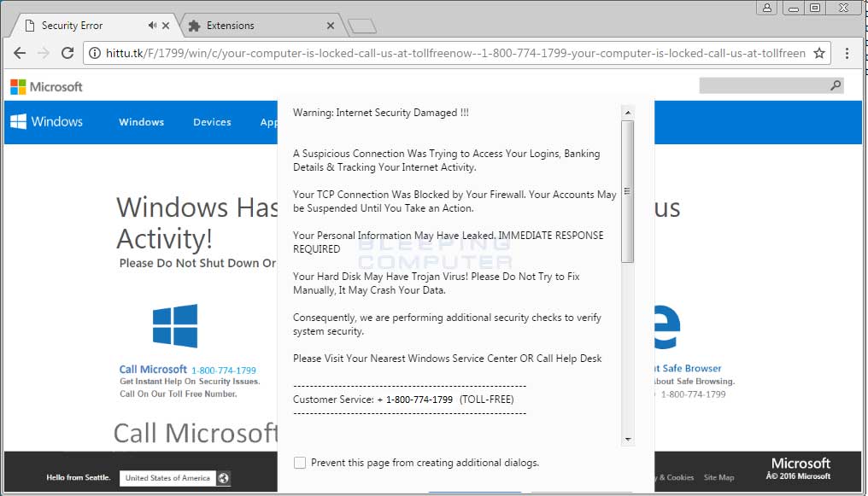The height and width of the screenshot is (496, 868).
Task: Click the address bar URL
Action: coord(455,53)
